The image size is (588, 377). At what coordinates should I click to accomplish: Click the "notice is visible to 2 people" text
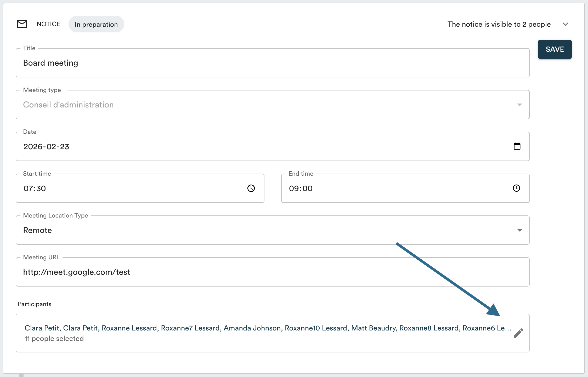tap(499, 24)
